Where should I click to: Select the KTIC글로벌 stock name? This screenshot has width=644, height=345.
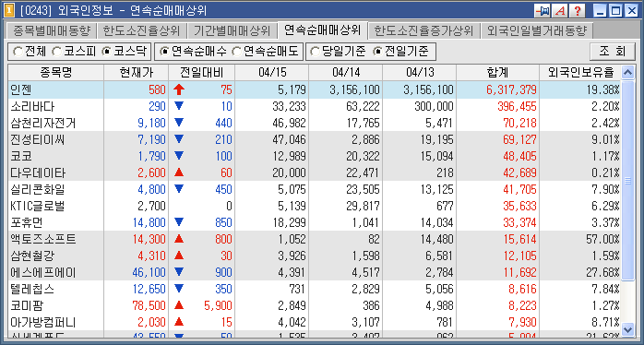(x=38, y=207)
